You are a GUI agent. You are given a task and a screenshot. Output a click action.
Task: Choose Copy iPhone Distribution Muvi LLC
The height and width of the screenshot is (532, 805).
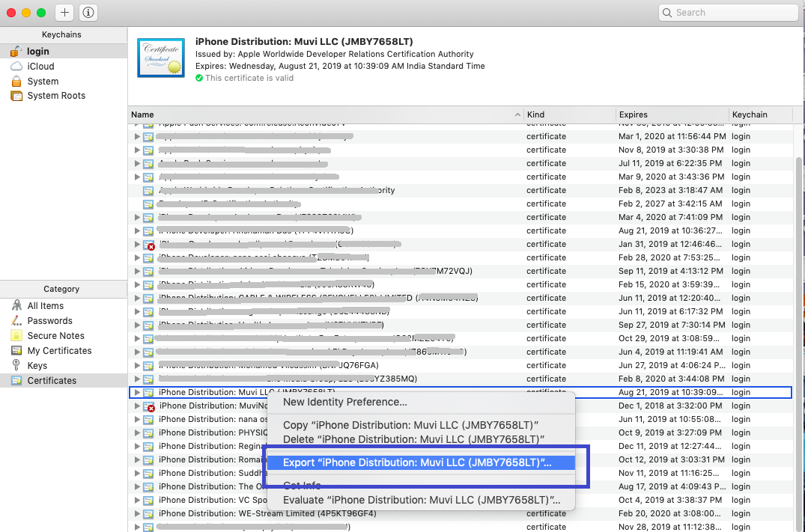click(421, 425)
